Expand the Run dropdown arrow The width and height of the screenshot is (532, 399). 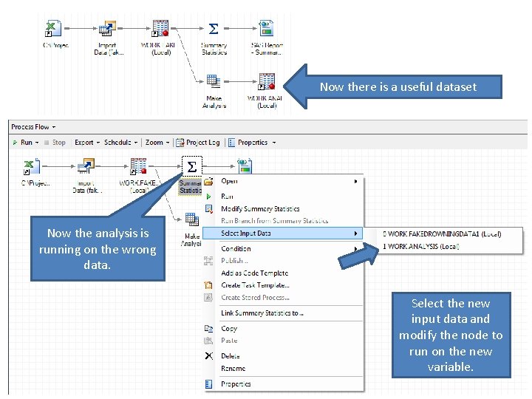tap(37, 143)
